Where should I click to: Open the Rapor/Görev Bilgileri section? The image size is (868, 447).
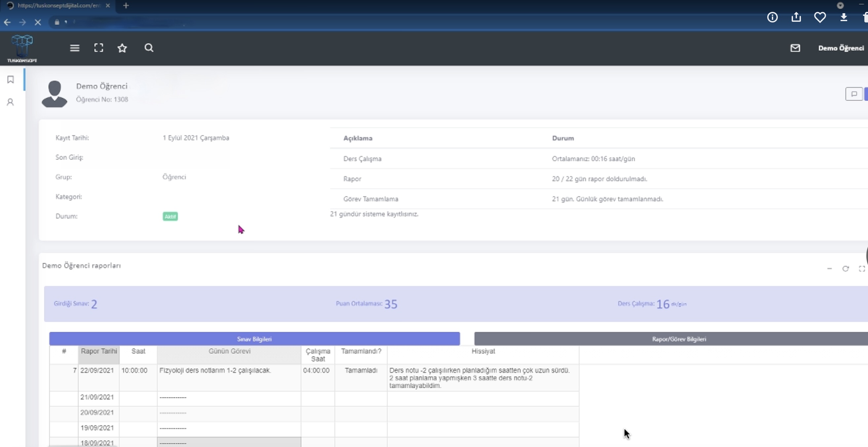(x=671, y=339)
